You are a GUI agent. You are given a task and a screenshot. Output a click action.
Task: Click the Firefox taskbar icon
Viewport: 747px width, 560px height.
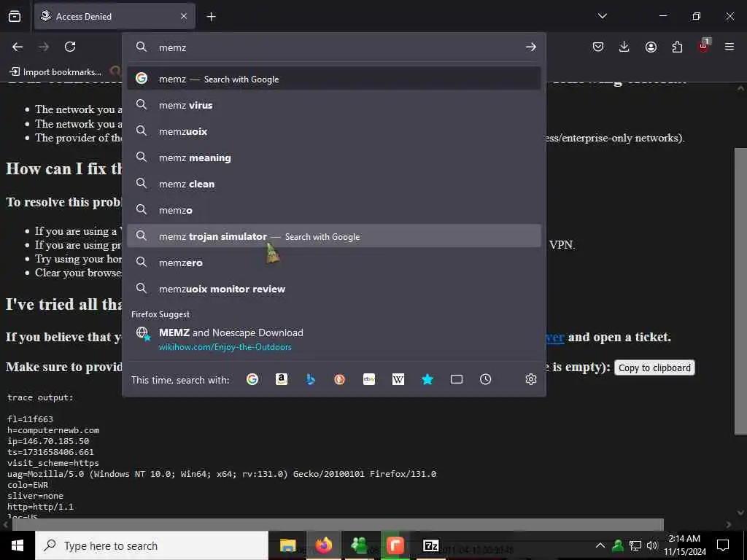[323, 545]
